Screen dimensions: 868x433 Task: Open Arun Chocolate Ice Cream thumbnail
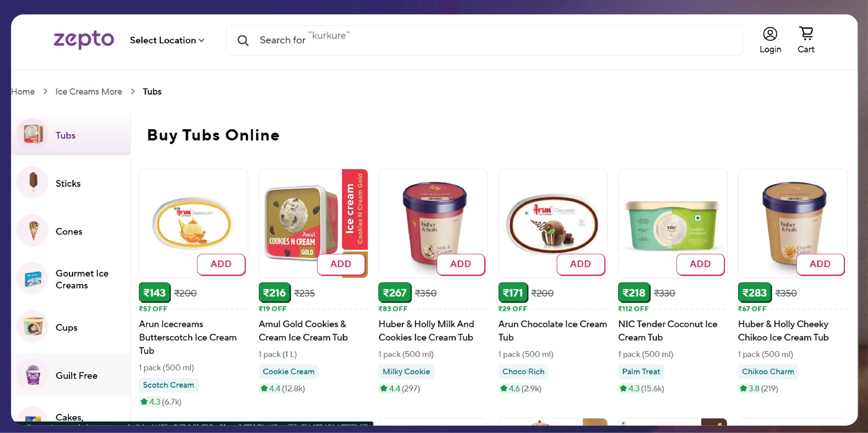click(x=553, y=223)
